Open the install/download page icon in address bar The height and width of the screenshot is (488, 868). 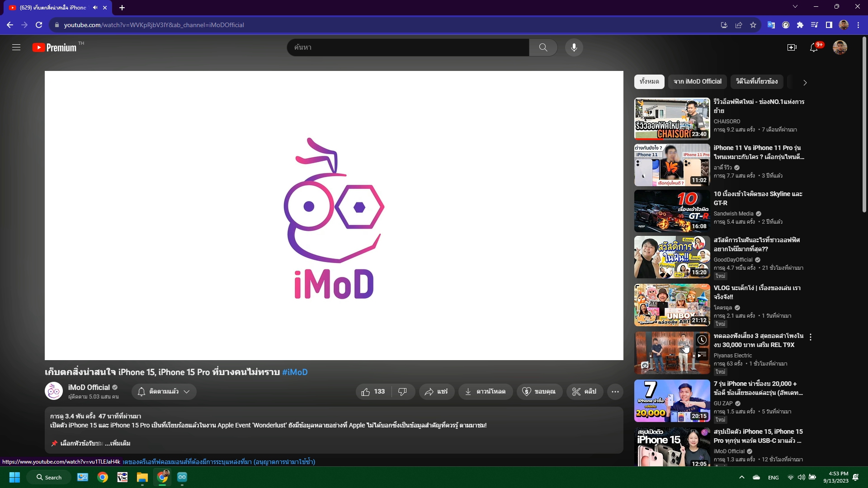pyautogui.click(x=724, y=25)
